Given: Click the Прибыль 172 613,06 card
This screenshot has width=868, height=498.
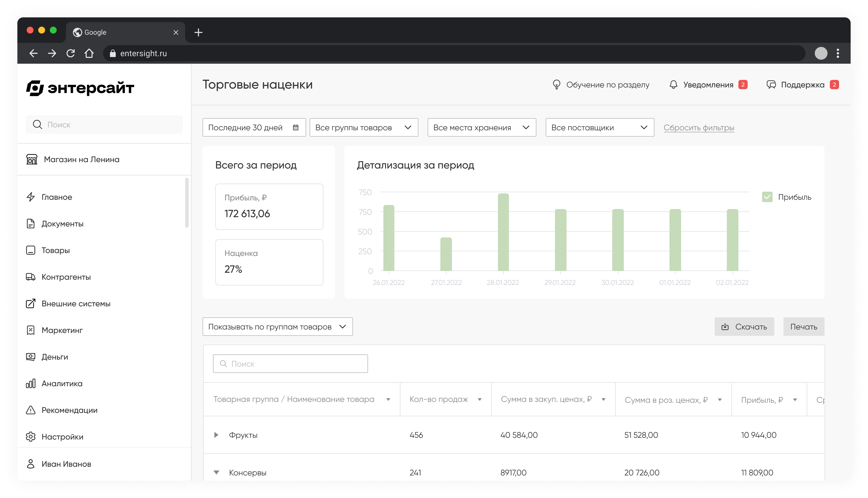Looking at the screenshot, I should coord(269,207).
